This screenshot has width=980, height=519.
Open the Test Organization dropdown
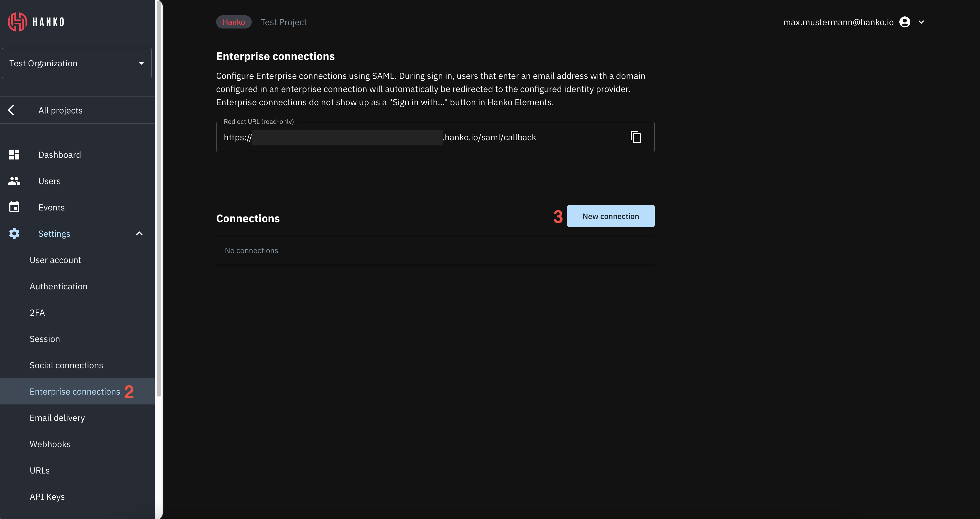77,63
